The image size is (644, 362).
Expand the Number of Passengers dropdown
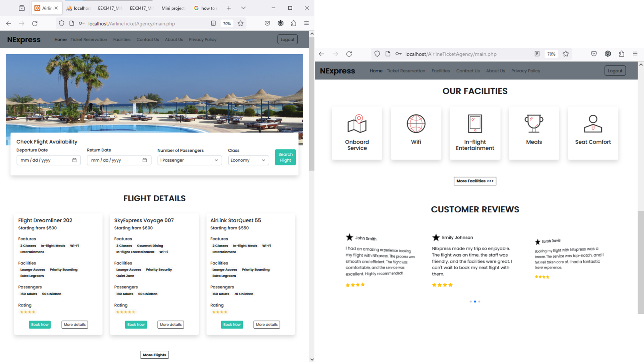coord(189,160)
